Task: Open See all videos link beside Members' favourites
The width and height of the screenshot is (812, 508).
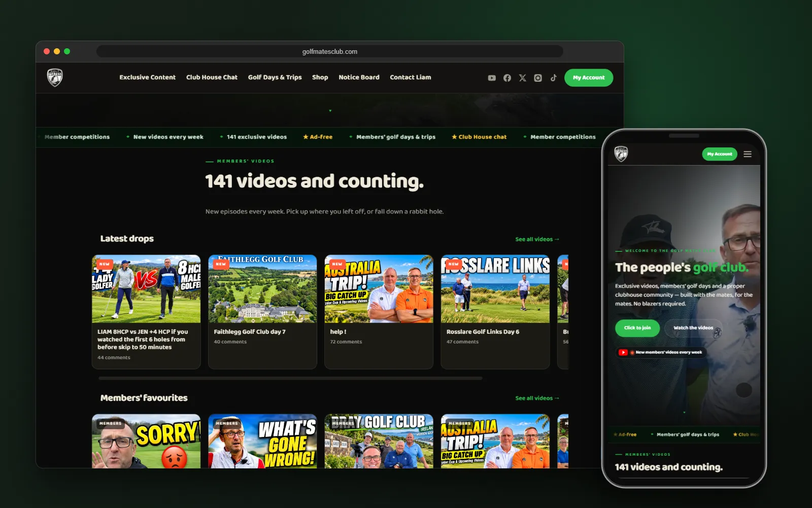Action: [x=537, y=398]
